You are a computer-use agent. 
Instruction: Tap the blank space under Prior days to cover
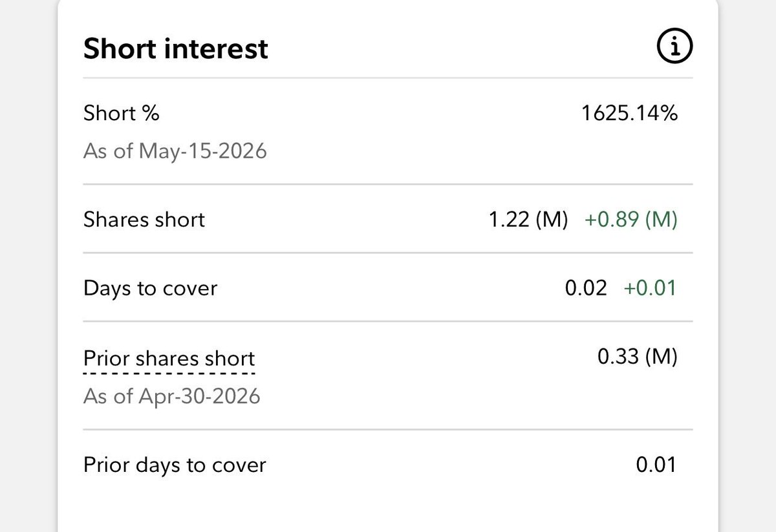coord(388,507)
